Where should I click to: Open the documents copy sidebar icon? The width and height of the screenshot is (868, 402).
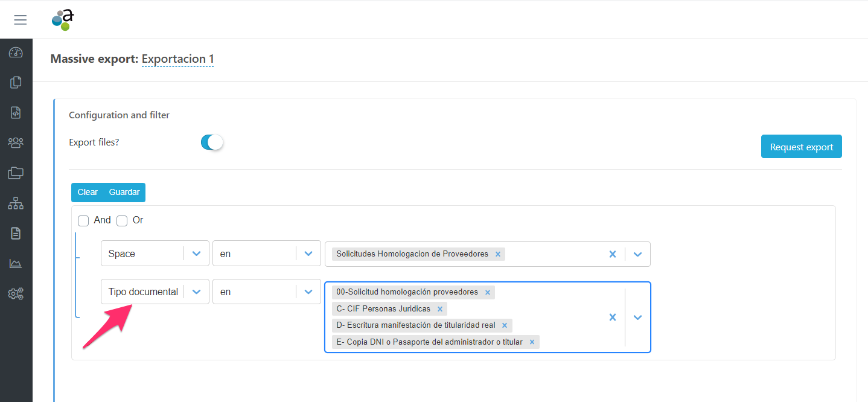coord(16,83)
